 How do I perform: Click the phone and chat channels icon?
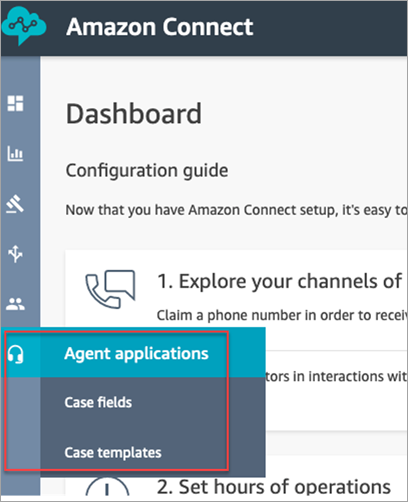point(110,289)
